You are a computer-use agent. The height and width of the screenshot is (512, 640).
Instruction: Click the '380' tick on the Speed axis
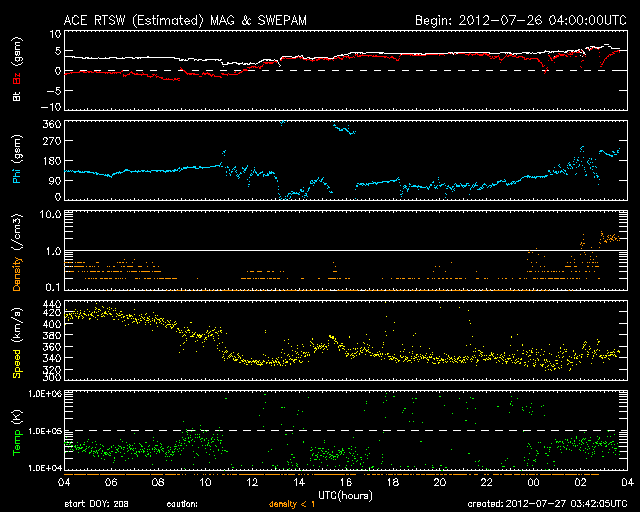[x=52, y=336]
